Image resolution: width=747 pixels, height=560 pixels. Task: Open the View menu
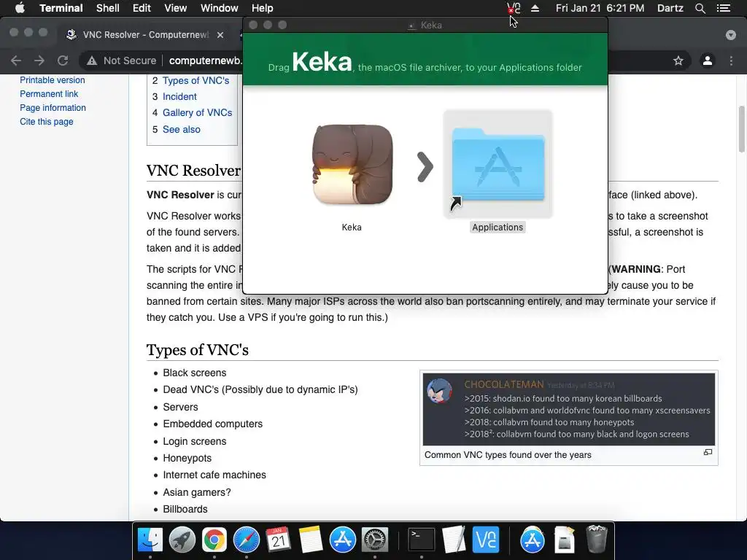click(x=175, y=8)
